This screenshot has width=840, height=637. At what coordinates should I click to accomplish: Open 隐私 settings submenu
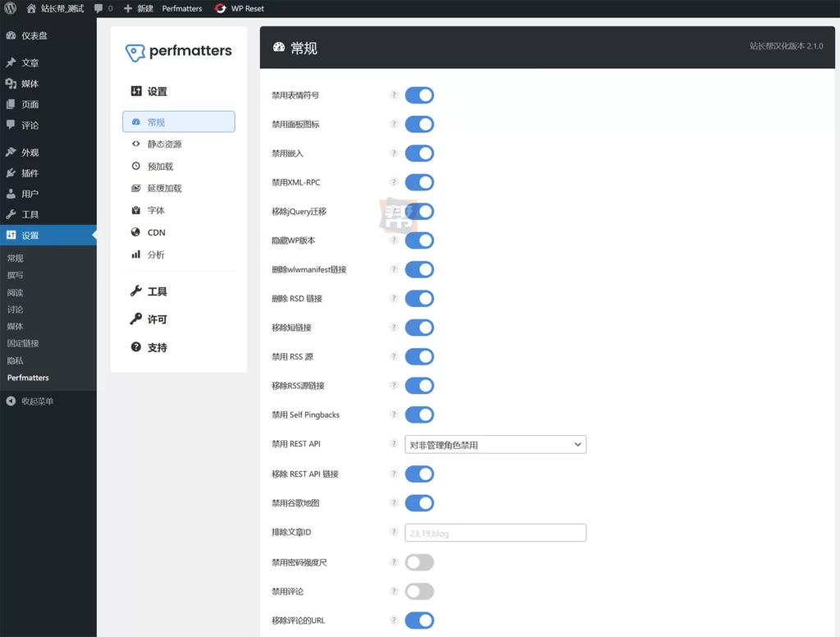(x=15, y=360)
